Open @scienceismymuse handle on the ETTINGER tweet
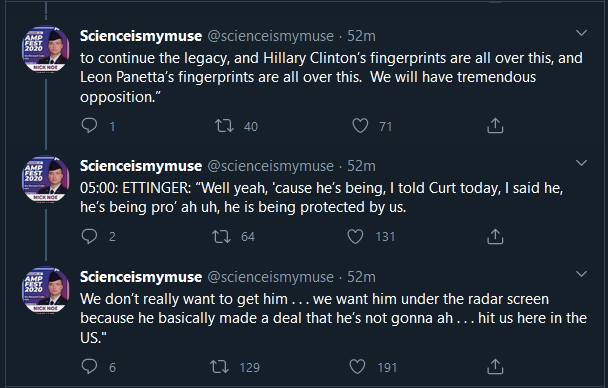Image resolution: width=608 pixels, height=388 pixels. pyautogui.click(x=271, y=166)
